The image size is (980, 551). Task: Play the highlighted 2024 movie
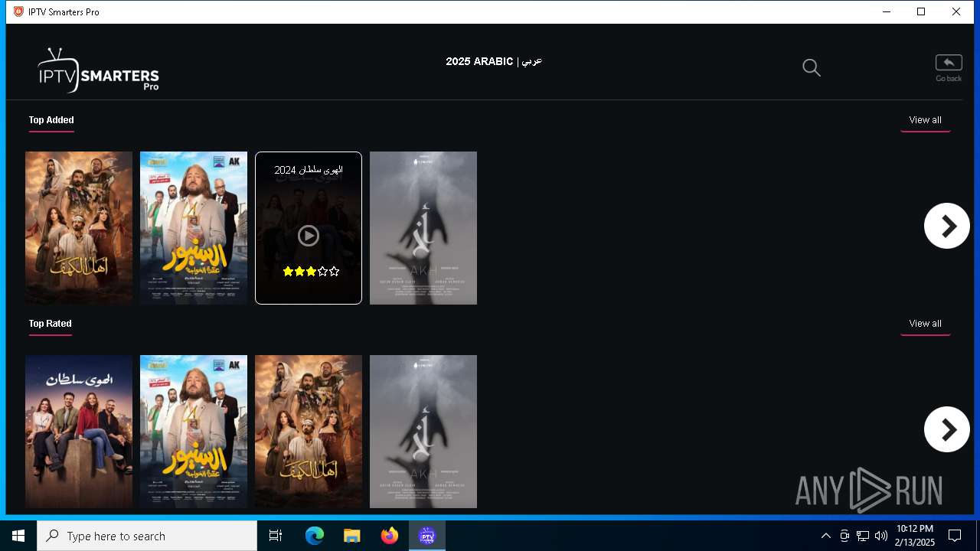tap(309, 236)
